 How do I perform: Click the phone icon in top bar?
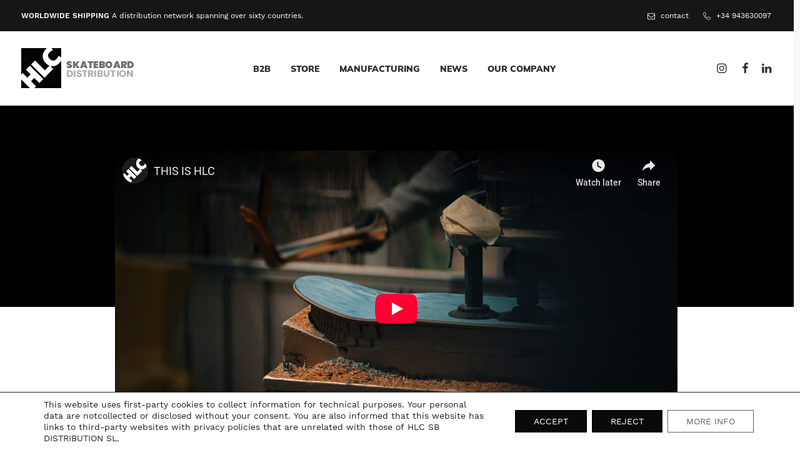[707, 16]
